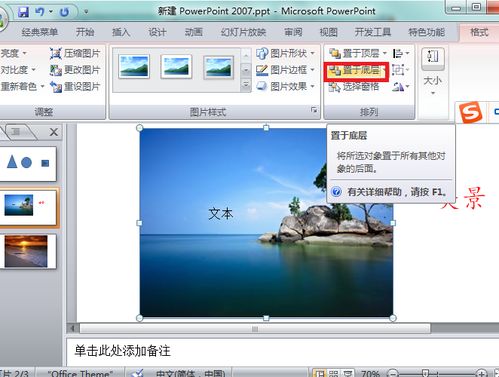
Task: Expand the 大小 size group
Action: coord(433,72)
